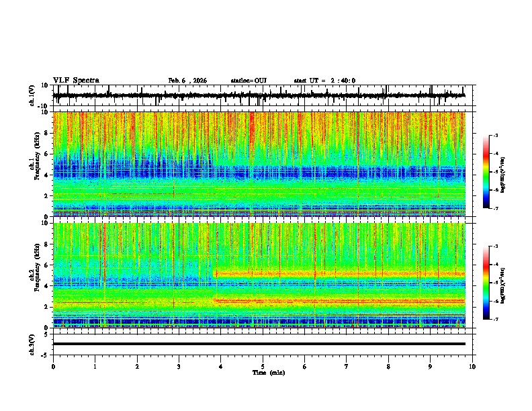Click the ch.1 spectrogram "6" kHz tick label

coord(46,154)
